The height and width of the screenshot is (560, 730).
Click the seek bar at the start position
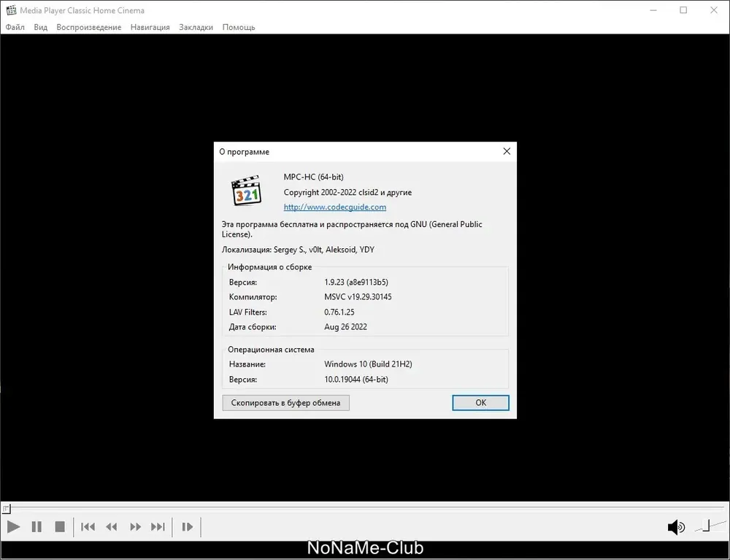pos(6,509)
